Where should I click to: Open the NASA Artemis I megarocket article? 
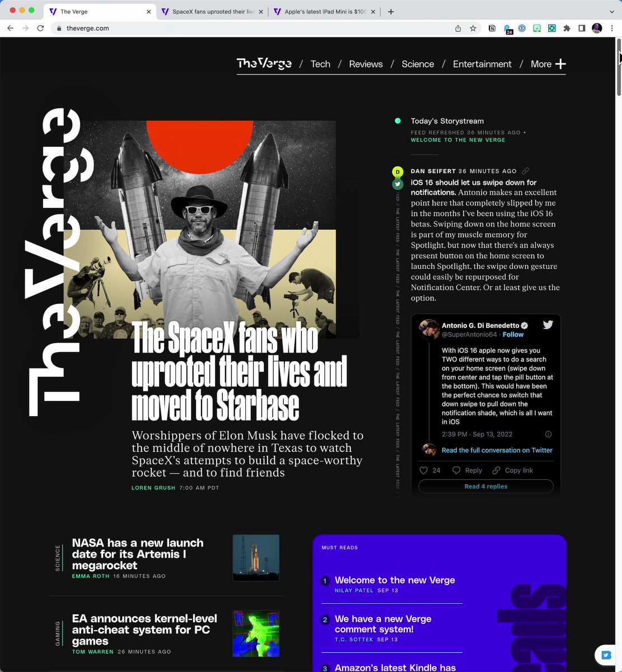click(x=138, y=554)
